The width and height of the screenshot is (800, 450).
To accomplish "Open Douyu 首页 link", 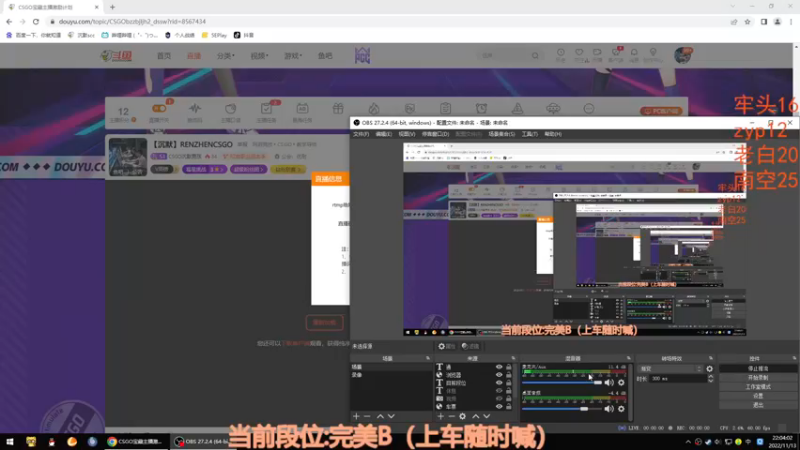I will 164,56.
